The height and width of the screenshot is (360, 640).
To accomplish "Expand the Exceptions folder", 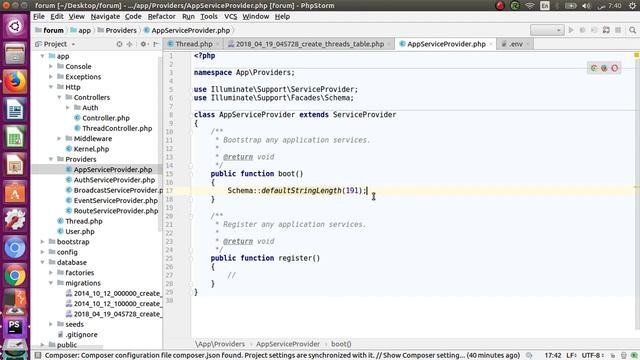I will (x=51, y=77).
